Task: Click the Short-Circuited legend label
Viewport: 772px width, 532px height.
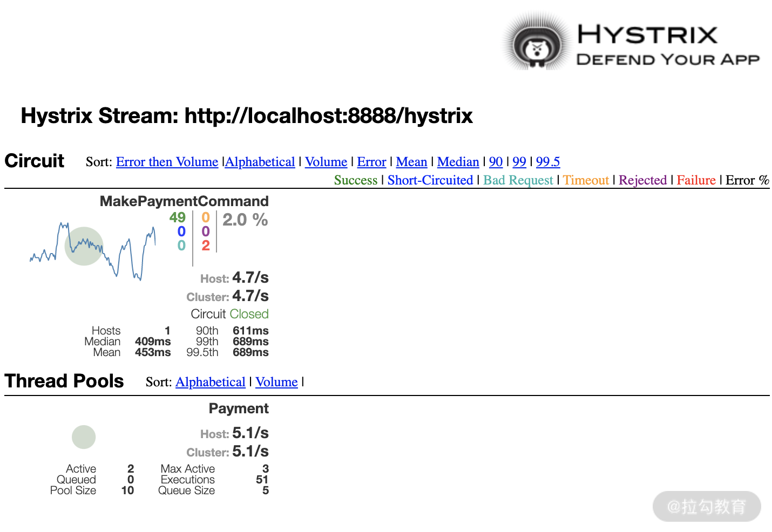Action: (430, 180)
